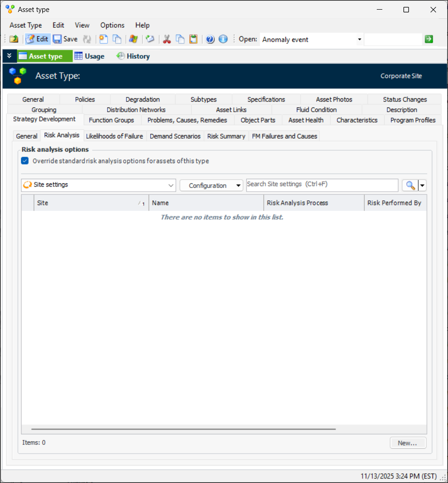Create a new record using the new page icon
Image resolution: width=448 pixels, height=483 pixels.
pos(103,39)
